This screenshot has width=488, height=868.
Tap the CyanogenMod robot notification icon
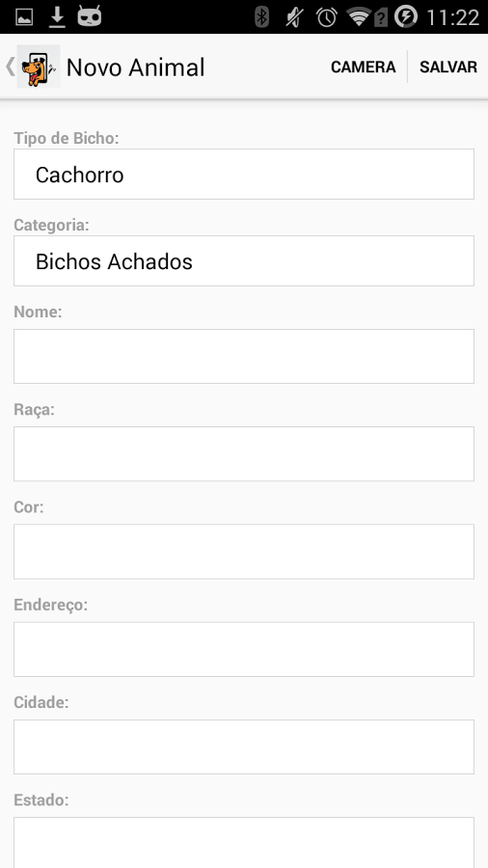[89, 17]
